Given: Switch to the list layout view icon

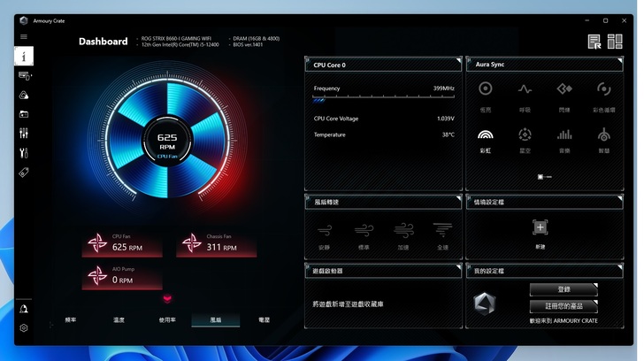Looking at the screenshot, I should (594, 42).
